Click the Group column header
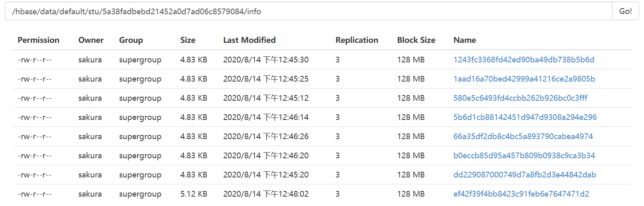The image size is (644, 206). click(x=131, y=40)
